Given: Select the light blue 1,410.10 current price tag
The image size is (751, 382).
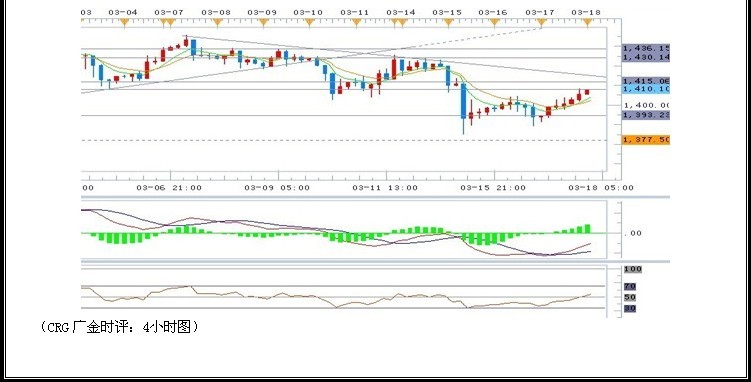Looking at the screenshot, I should point(646,89).
